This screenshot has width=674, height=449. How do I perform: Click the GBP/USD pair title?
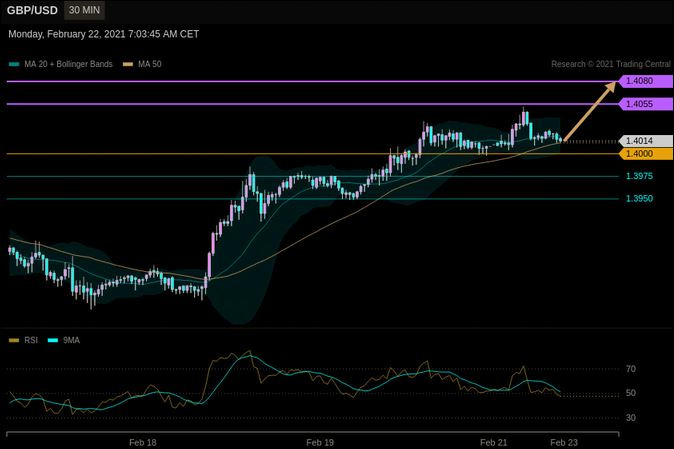coord(32,11)
